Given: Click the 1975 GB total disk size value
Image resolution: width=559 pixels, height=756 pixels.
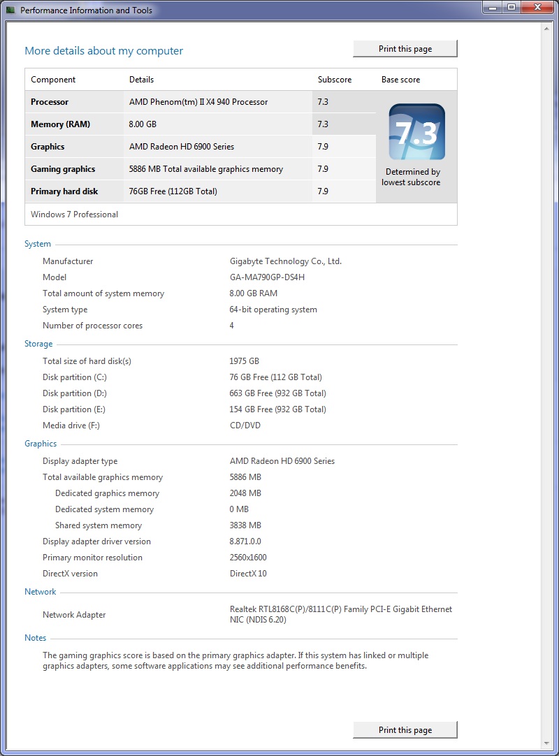Looking at the screenshot, I should 244,361.
